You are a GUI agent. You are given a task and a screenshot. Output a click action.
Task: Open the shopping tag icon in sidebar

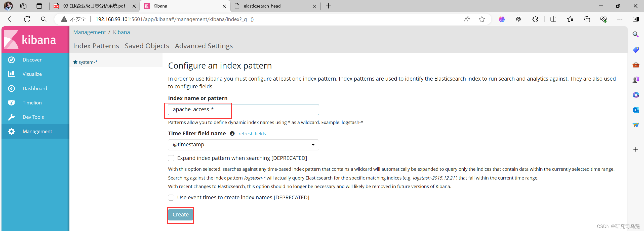[x=636, y=50]
